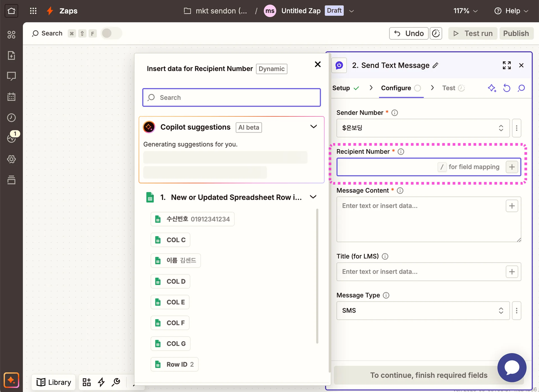Click the Zapier home icon
The width and height of the screenshot is (539, 392).
click(11, 11)
